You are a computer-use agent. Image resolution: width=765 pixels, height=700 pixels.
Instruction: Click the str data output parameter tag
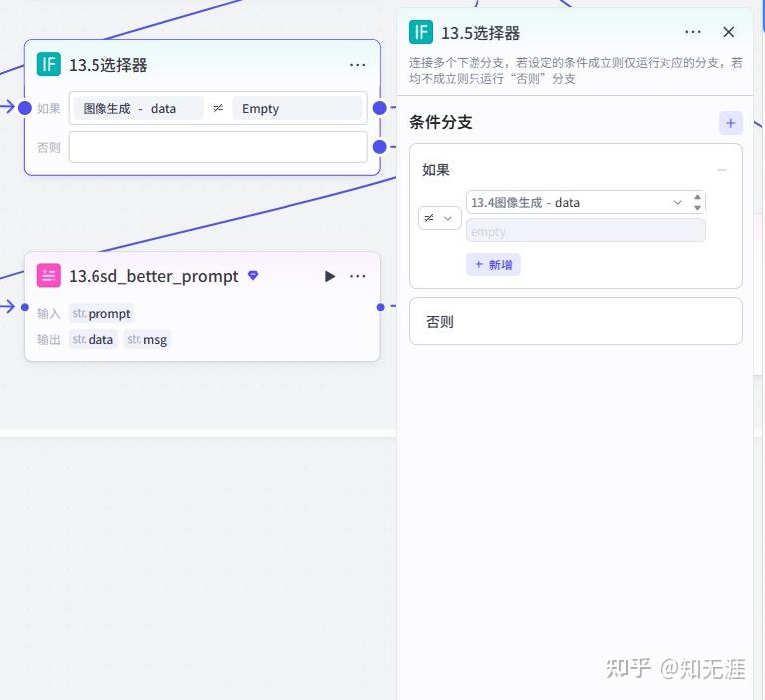[93, 339]
